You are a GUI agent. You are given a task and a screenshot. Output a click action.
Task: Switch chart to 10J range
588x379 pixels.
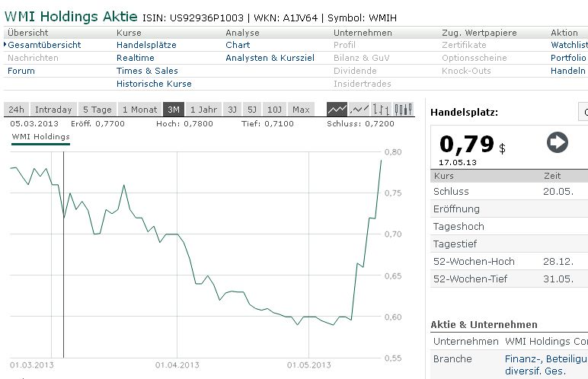click(x=274, y=110)
